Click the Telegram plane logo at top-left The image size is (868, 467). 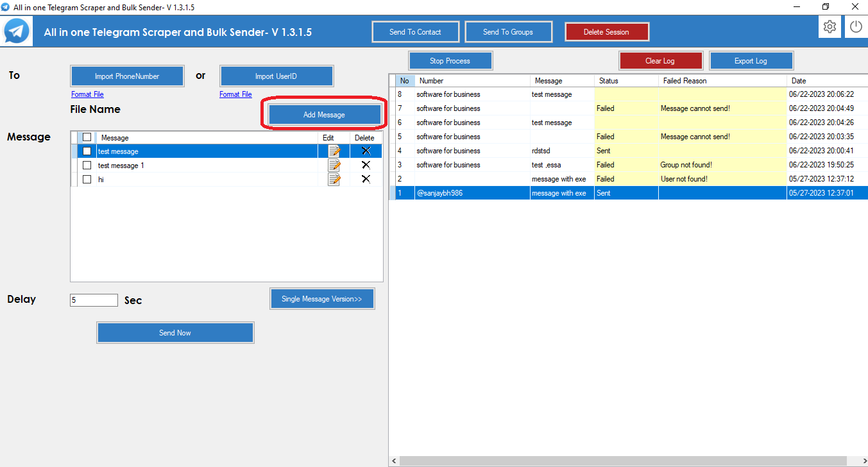16,30
